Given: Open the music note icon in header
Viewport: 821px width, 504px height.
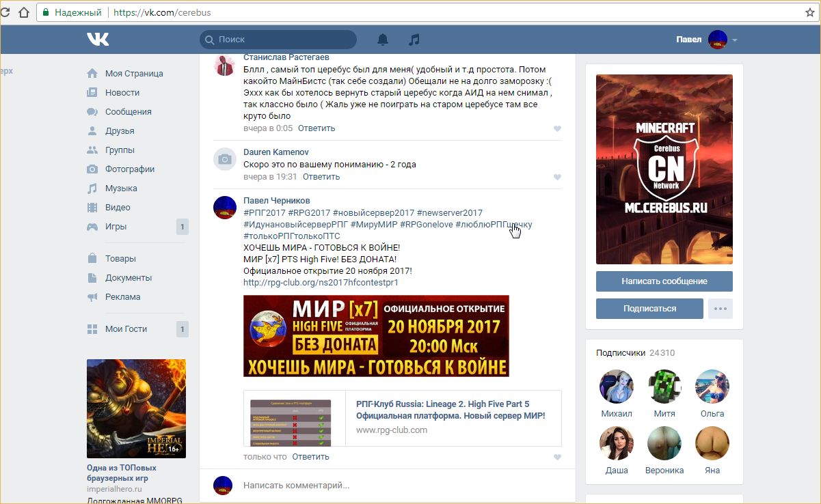Looking at the screenshot, I should (x=414, y=40).
